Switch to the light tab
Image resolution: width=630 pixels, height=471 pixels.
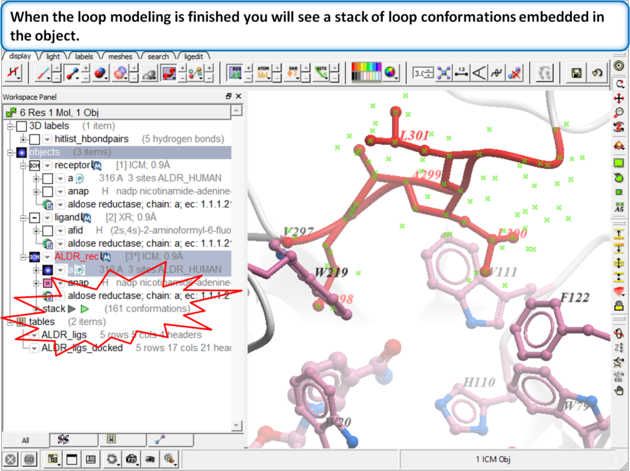52,57
